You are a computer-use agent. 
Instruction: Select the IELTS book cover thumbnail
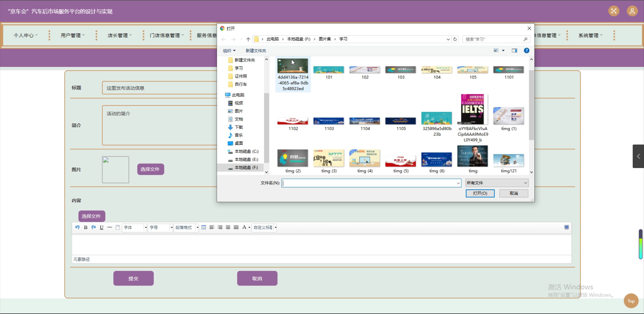(473, 109)
